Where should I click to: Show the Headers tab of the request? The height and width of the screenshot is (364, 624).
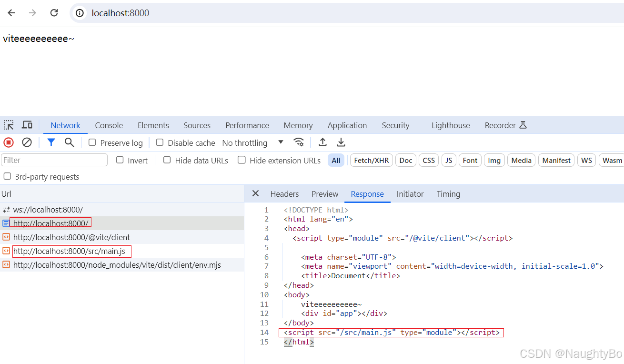(284, 194)
